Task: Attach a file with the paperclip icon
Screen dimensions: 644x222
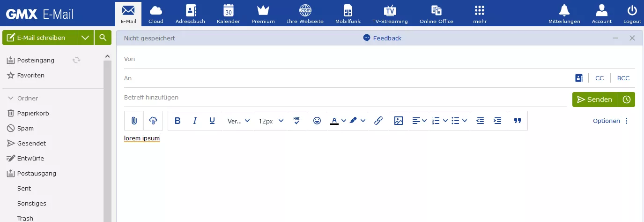Action: (x=134, y=121)
